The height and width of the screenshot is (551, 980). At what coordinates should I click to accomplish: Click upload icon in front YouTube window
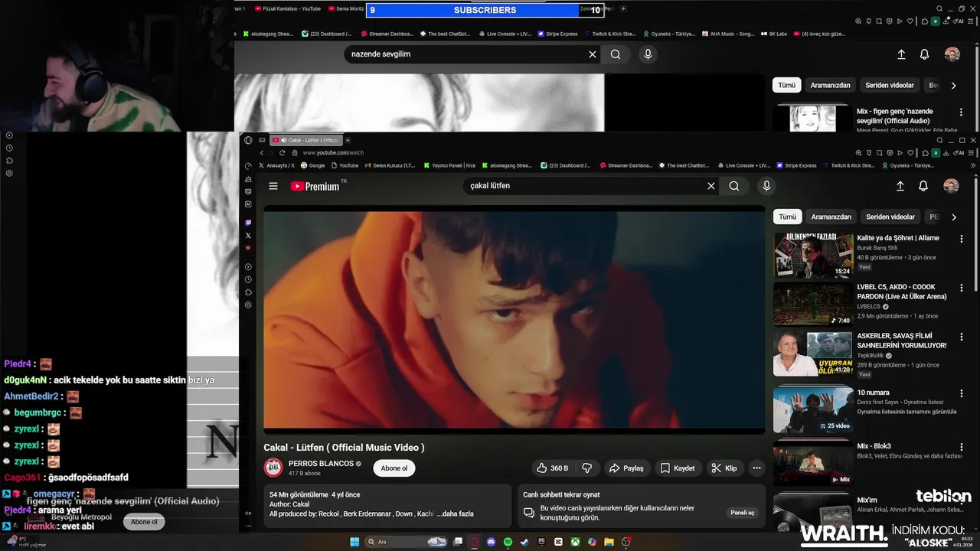point(900,186)
